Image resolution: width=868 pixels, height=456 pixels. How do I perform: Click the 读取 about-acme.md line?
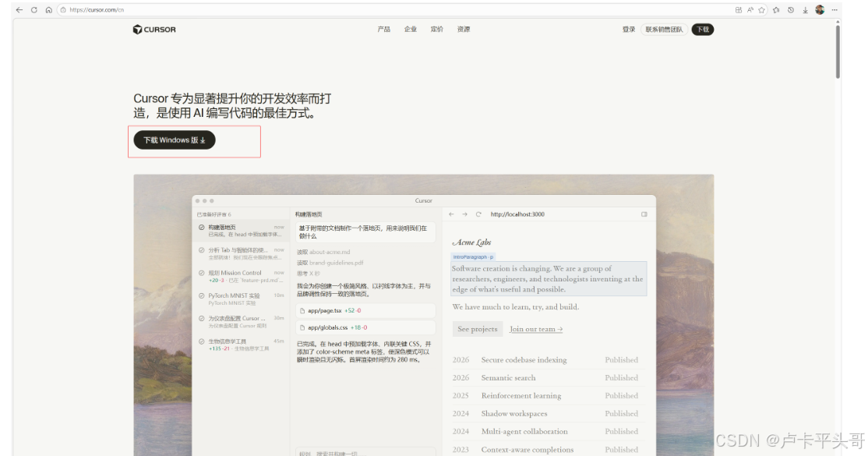(323, 252)
